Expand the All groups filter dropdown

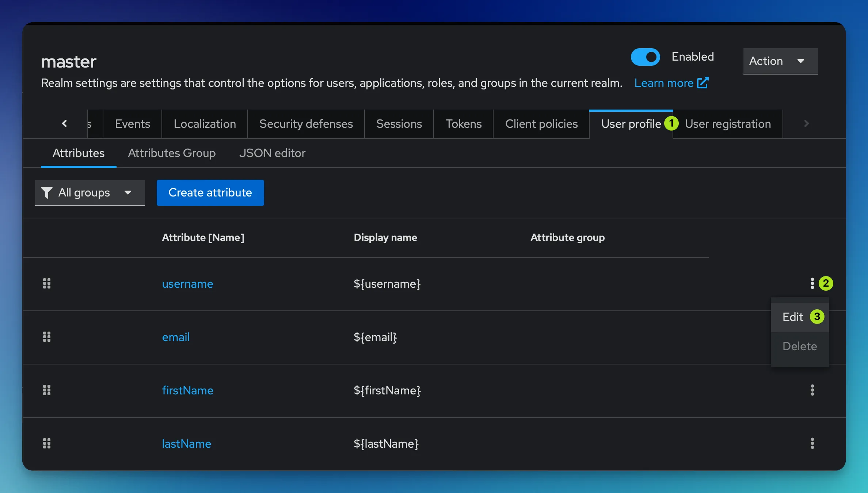90,192
